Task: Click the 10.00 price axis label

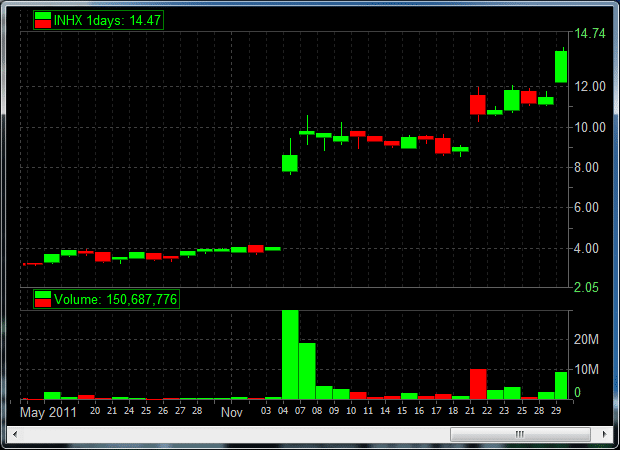Action: [x=590, y=127]
